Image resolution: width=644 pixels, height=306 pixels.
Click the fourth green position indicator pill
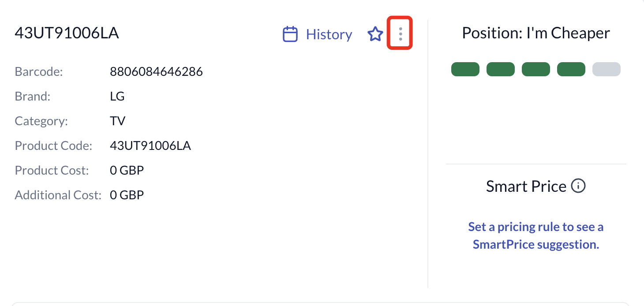(x=571, y=70)
